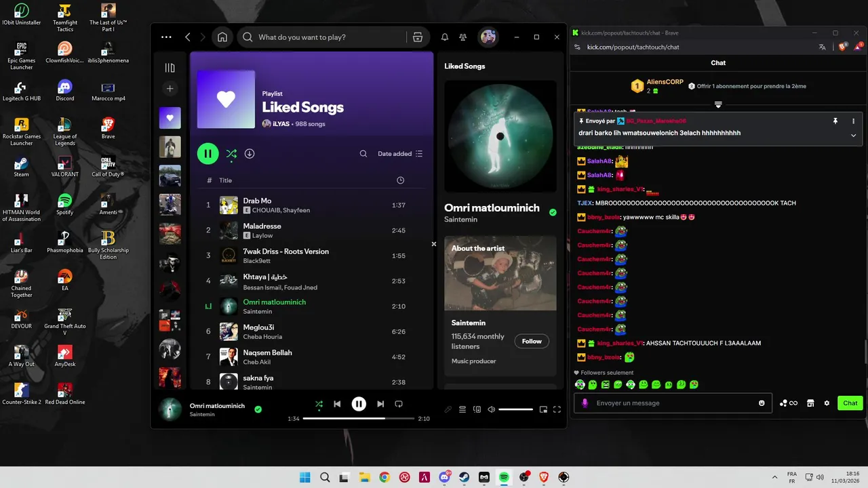Open Kick chat settings gear

pos(827,403)
